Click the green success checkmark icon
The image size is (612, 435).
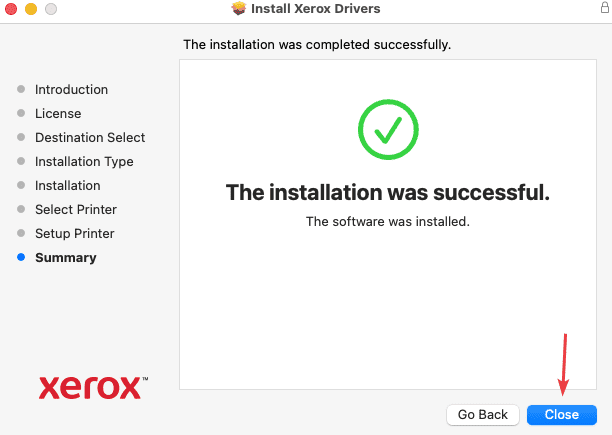pos(387,130)
